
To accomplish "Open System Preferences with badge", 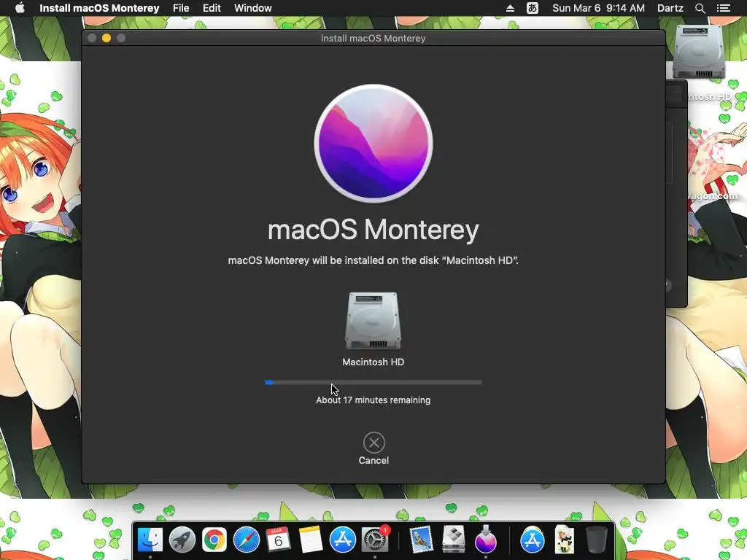I will point(375,540).
